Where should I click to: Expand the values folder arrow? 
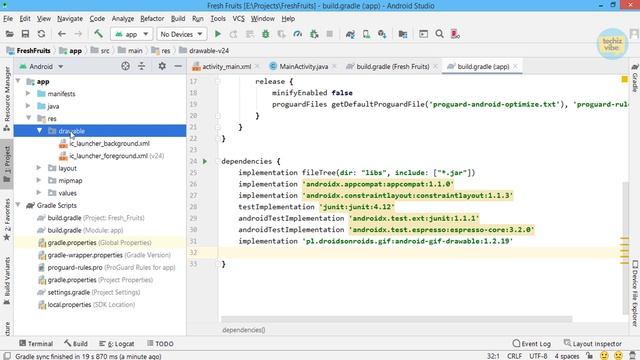[x=39, y=193]
